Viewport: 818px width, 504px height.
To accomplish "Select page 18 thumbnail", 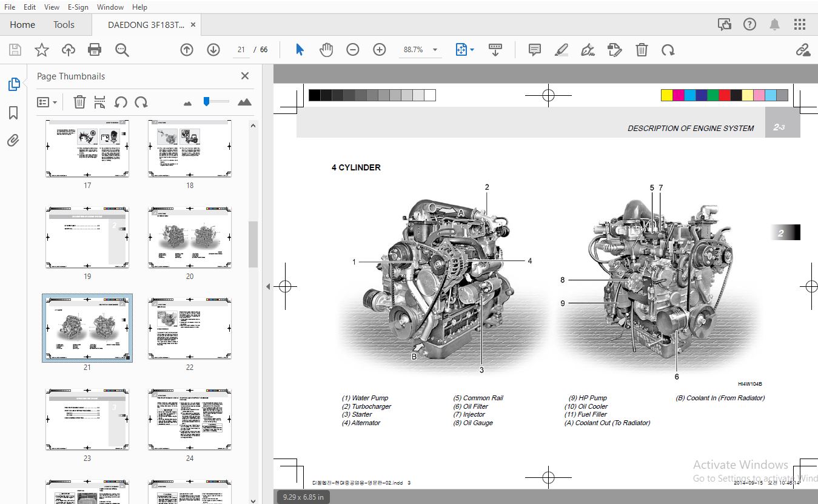I will click(x=190, y=149).
